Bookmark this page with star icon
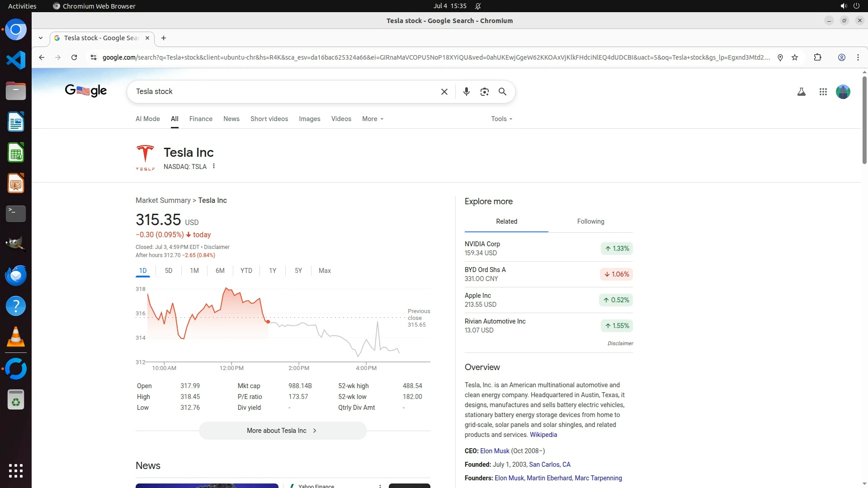 (x=795, y=57)
